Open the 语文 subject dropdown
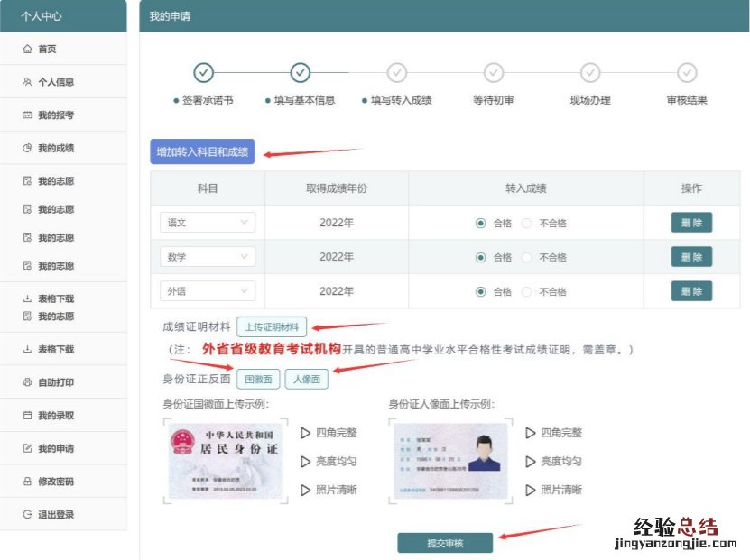The width and height of the screenshot is (750, 560). tap(208, 223)
